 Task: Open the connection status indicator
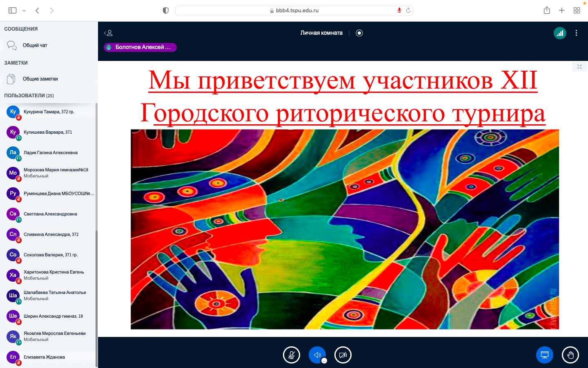[560, 33]
